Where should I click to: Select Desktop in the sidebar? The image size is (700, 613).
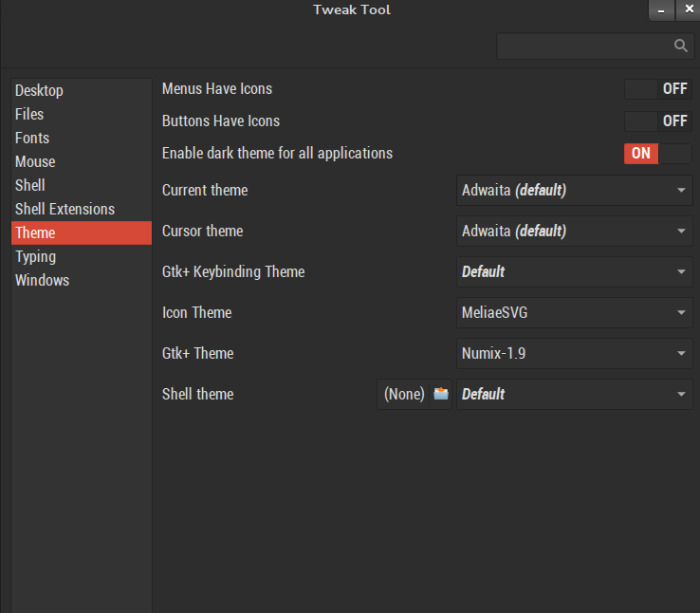coord(82,91)
